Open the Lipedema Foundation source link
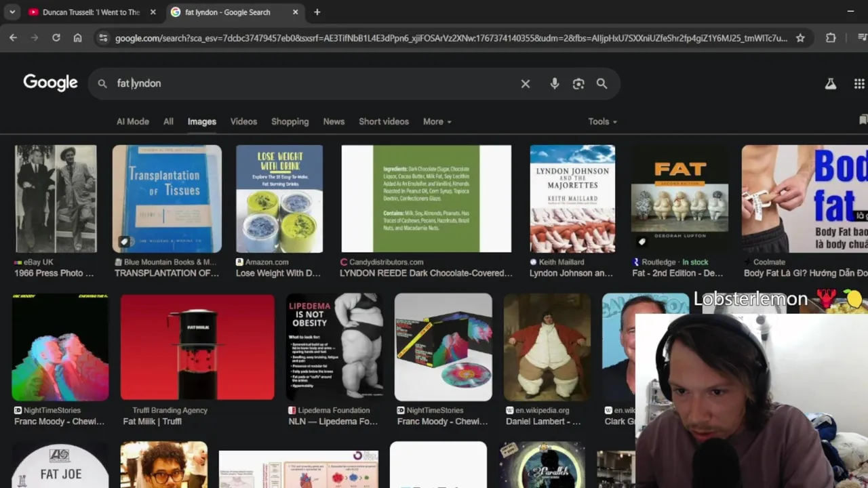Screen dimensions: 868x488 point(329,410)
